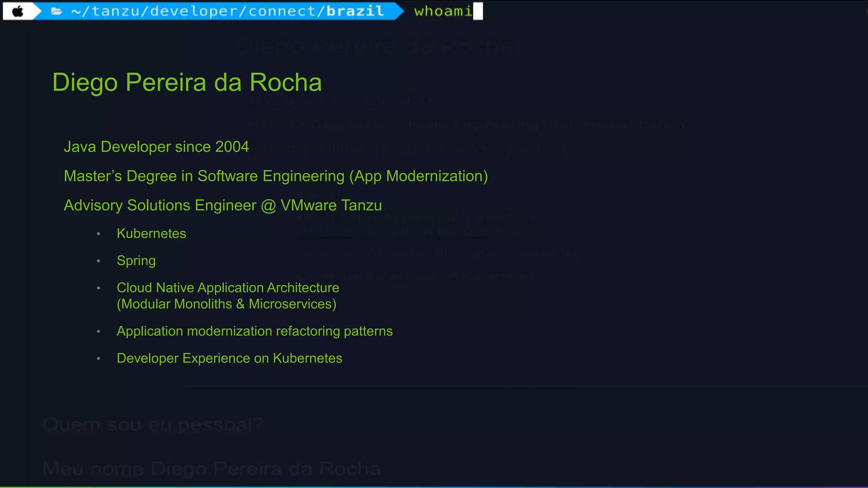This screenshot has width=868, height=488.
Task: Click the Apple logo icon
Action: [18, 11]
